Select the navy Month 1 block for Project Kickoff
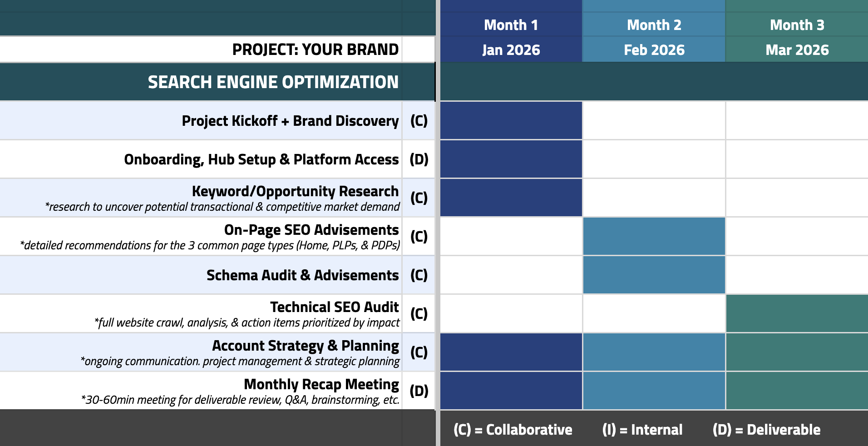This screenshot has width=868, height=446. [x=511, y=120]
